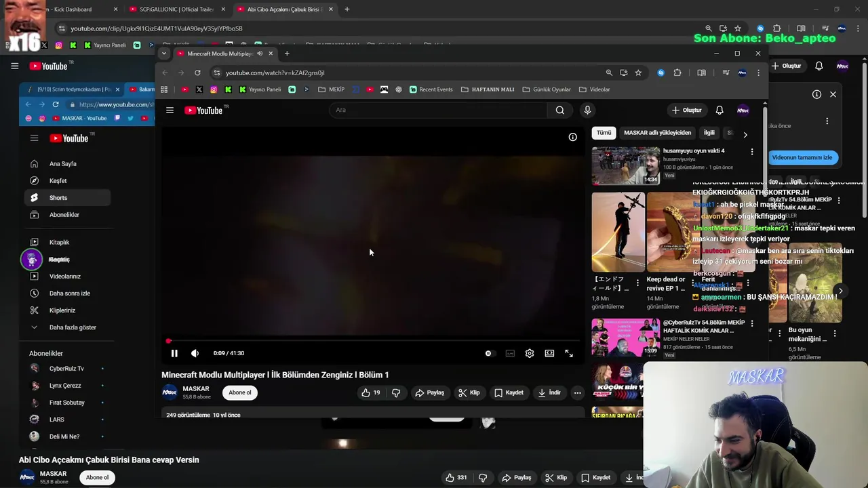Start voice search with the microphone icon
This screenshot has height=488, width=868.
587,110
